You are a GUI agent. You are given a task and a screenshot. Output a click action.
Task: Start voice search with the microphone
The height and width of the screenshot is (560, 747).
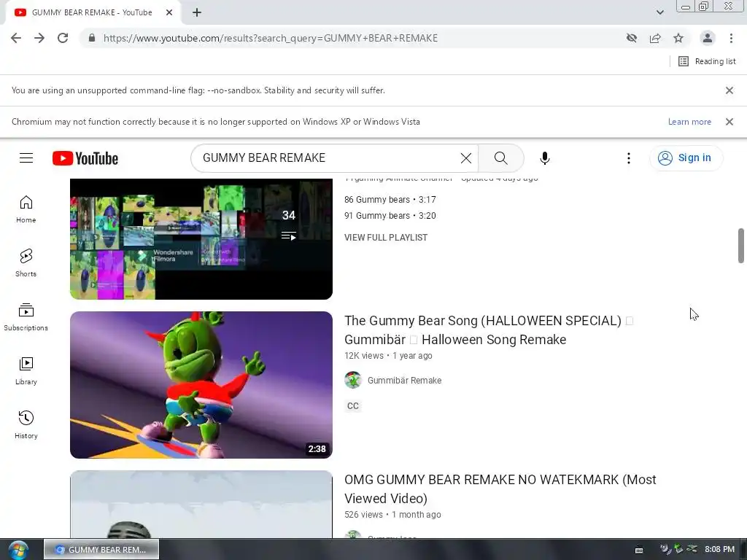(544, 158)
